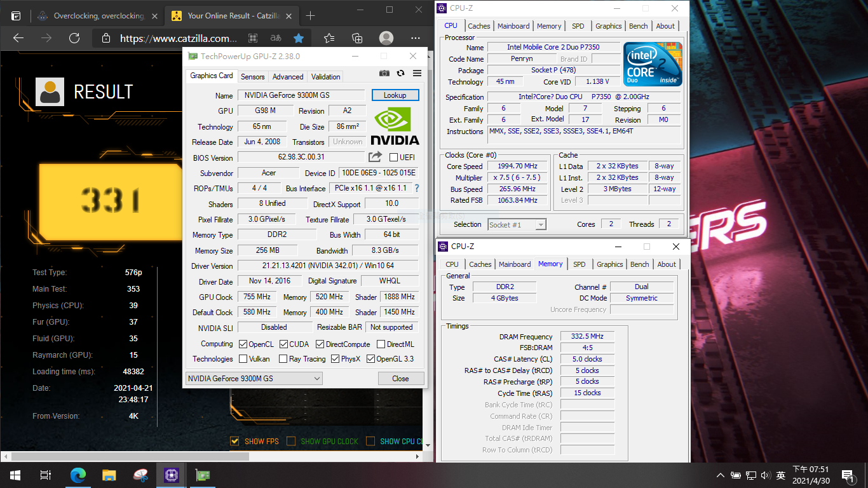Toggle the CUDA checkbox
868x488 pixels.
[283, 344]
